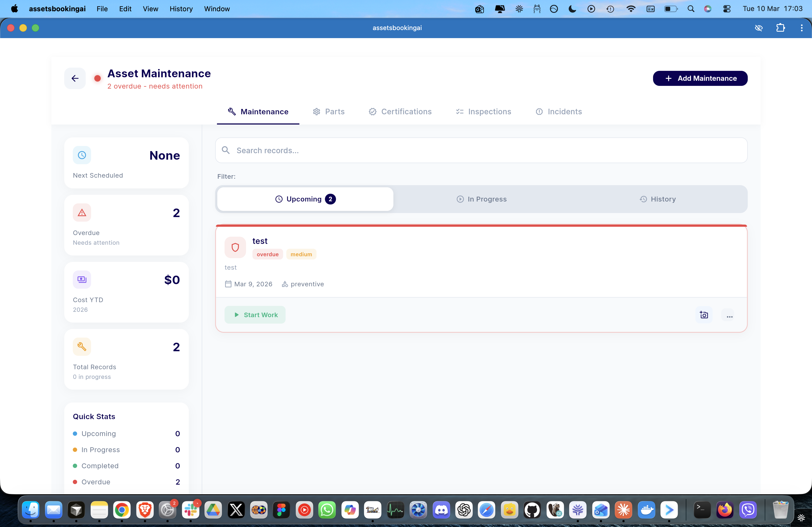Switch filter to History

coord(657,199)
